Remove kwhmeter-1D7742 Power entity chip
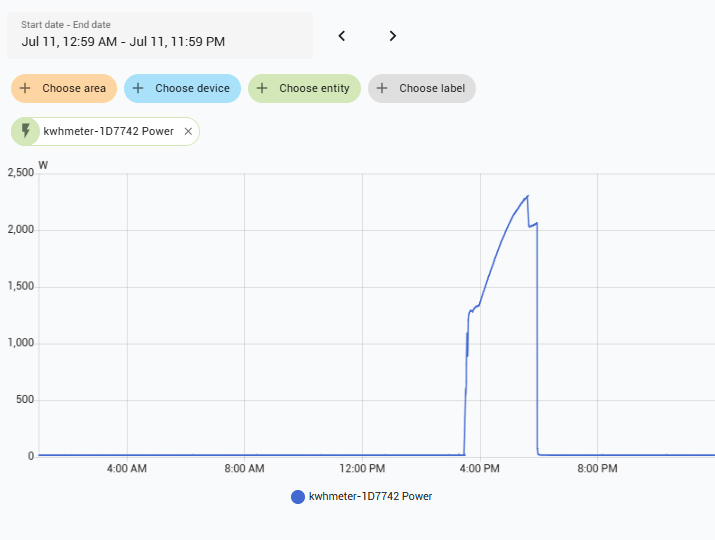Image resolution: width=715 pixels, height=540 pixels. click(188, 131)
